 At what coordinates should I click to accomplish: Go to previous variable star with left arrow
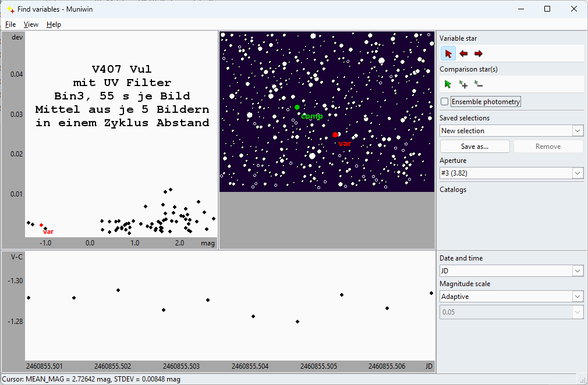(463, 54)
